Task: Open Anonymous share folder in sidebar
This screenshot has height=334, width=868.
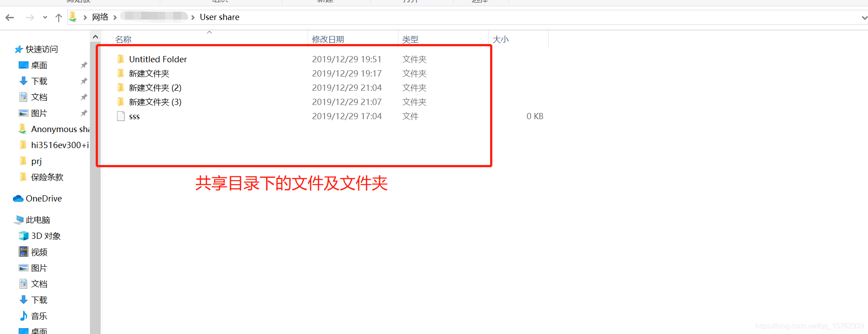Action: [60, 129]
